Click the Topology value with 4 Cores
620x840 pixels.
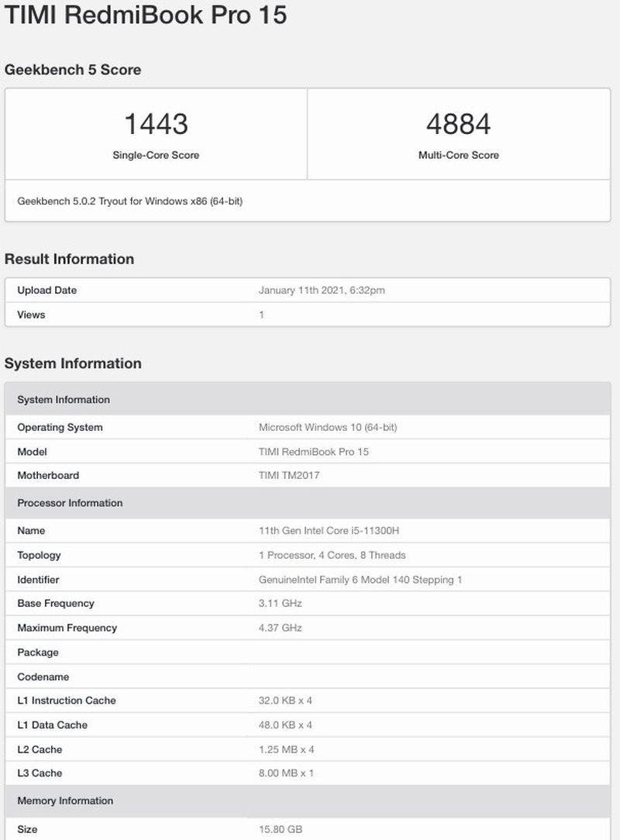332,556
